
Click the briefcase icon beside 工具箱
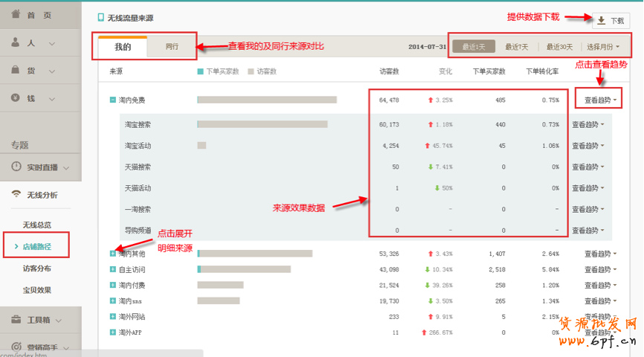(16, 319)
